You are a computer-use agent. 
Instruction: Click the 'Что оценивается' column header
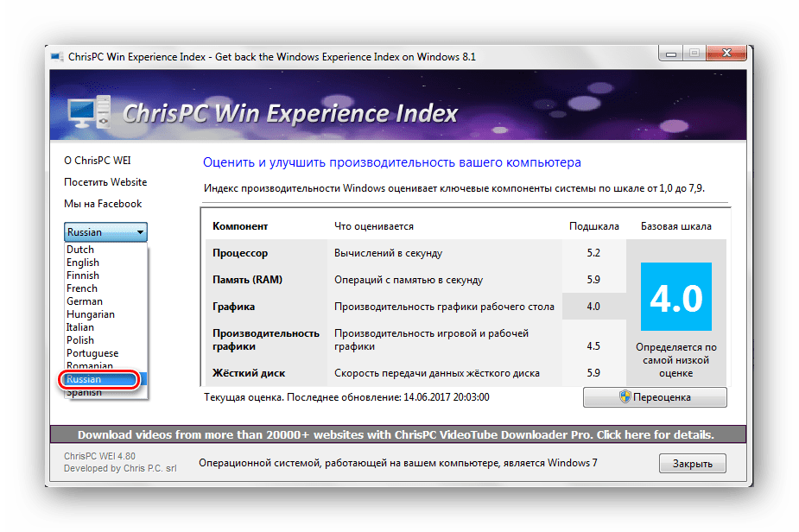coord(374,226)
